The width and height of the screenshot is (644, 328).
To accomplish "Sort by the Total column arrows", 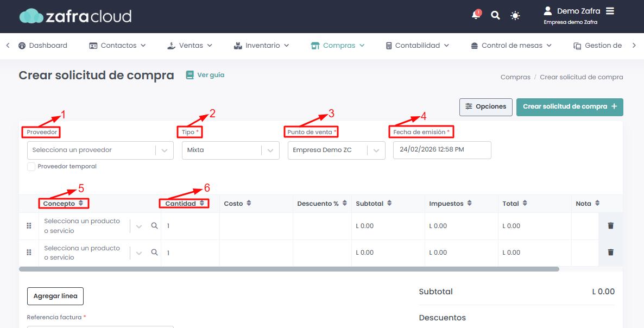I will pyautogui.click(x=525, y=203).
